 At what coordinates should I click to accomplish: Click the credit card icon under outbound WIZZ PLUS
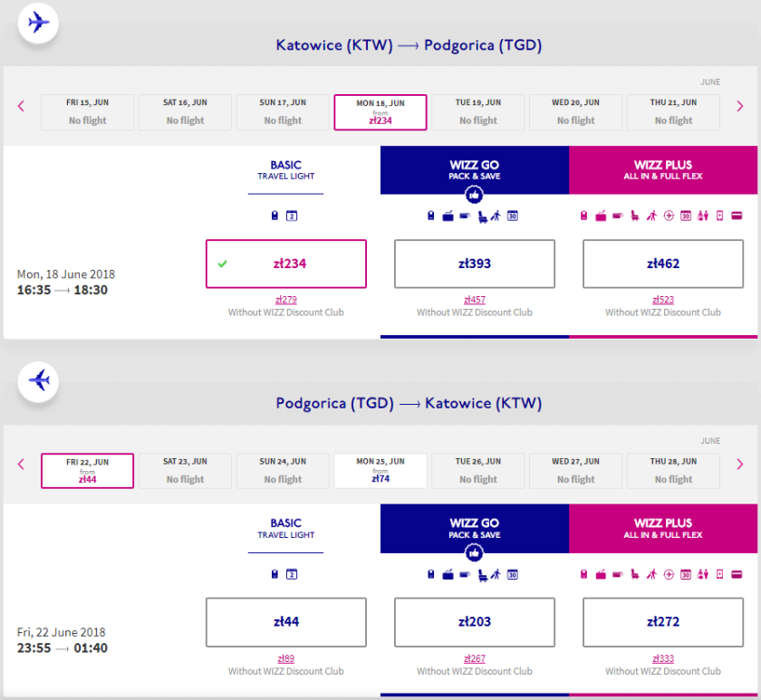pos(737,216)
